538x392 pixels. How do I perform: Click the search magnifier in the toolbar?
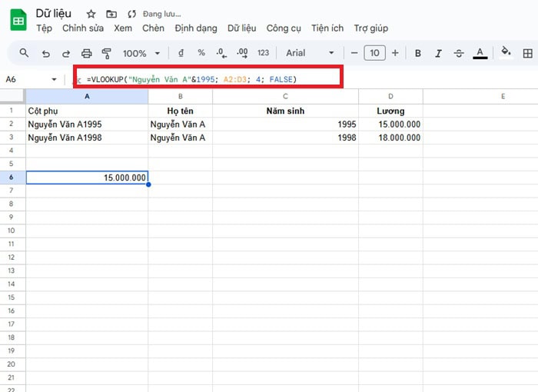point(24,53)
